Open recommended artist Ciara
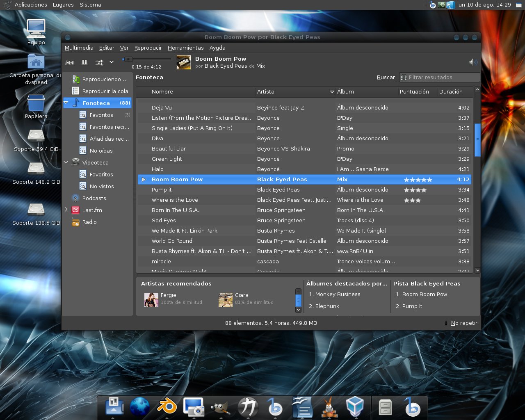Screen dimensions: 525x420 pos(246,299)
